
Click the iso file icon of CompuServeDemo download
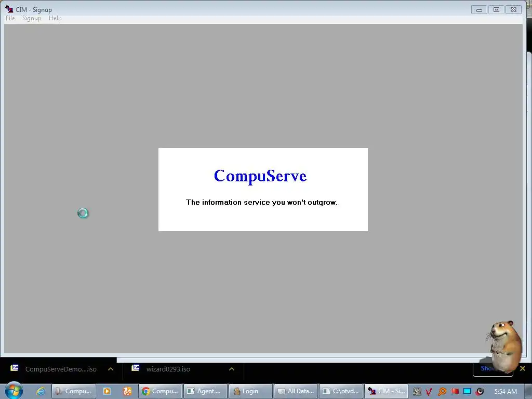coord(15,368)
